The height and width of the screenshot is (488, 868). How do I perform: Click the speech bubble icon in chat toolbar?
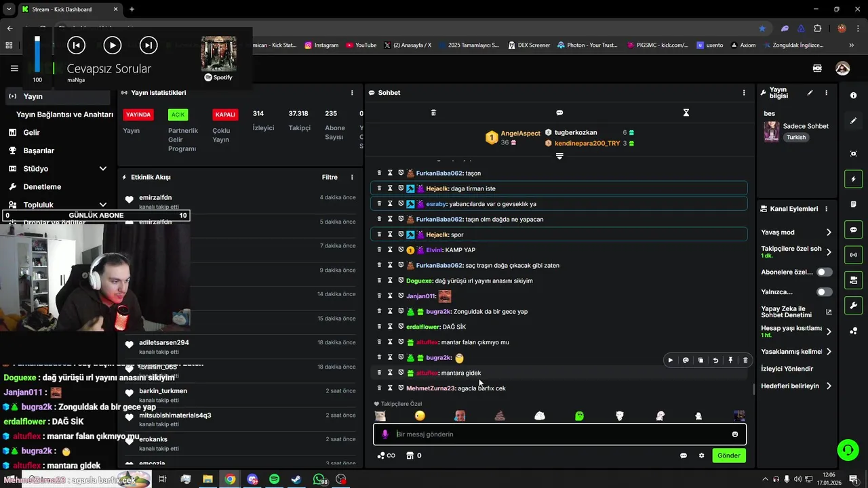click(559, 113)
